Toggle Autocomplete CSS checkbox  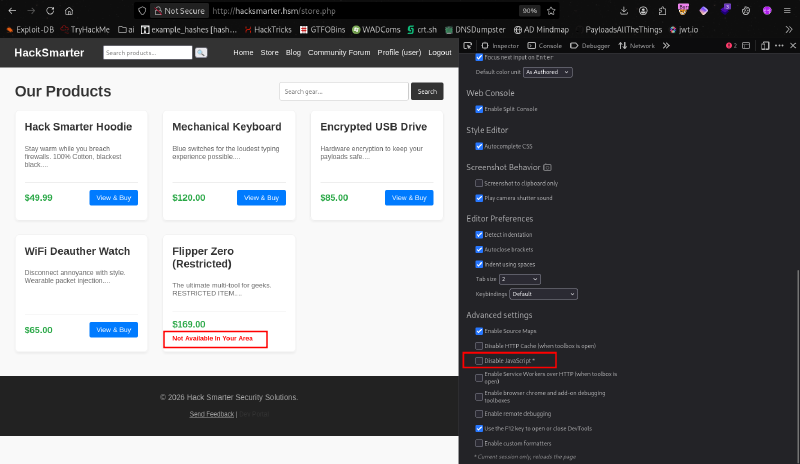pyautogui.click(x=479, y=146)
